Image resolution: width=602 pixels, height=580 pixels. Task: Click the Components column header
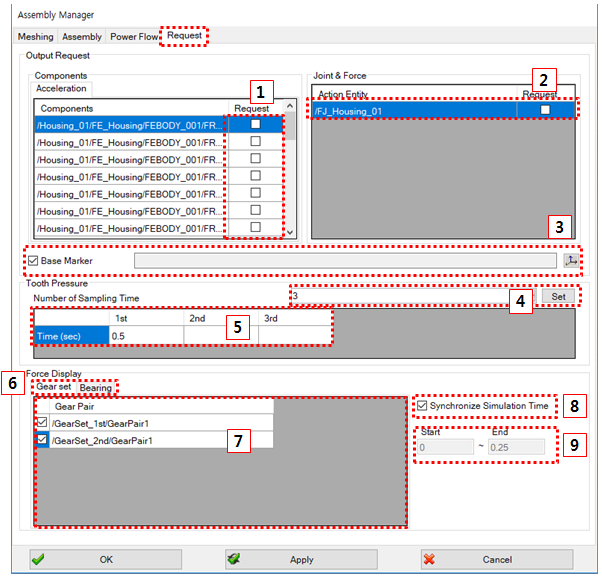(131, 108)
